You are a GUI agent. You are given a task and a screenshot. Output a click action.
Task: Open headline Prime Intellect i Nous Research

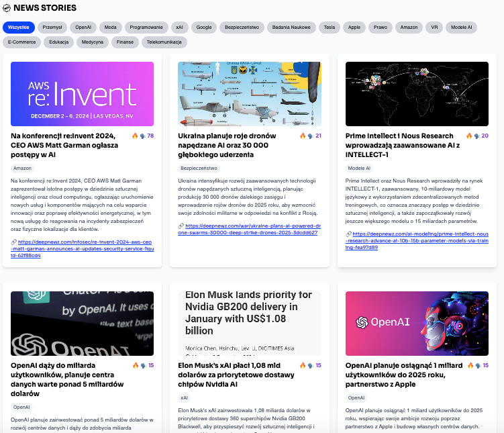pyautogui.click(x=403, y=145)
